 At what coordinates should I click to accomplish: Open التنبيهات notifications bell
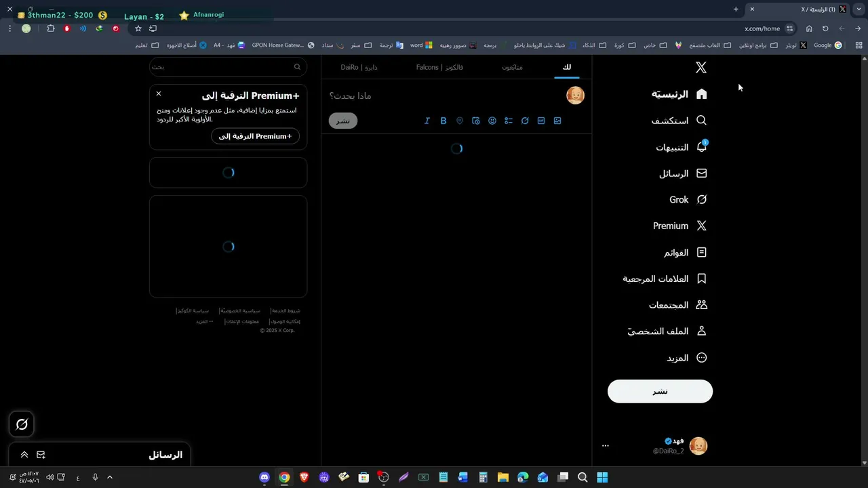[682, 147]
